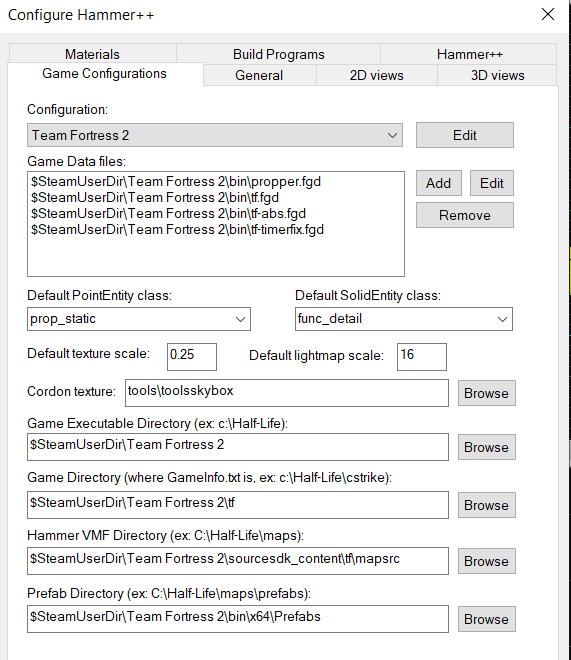Click the Hammer VMF Directory field
The image size is (571, 660).
coord(238,561)
